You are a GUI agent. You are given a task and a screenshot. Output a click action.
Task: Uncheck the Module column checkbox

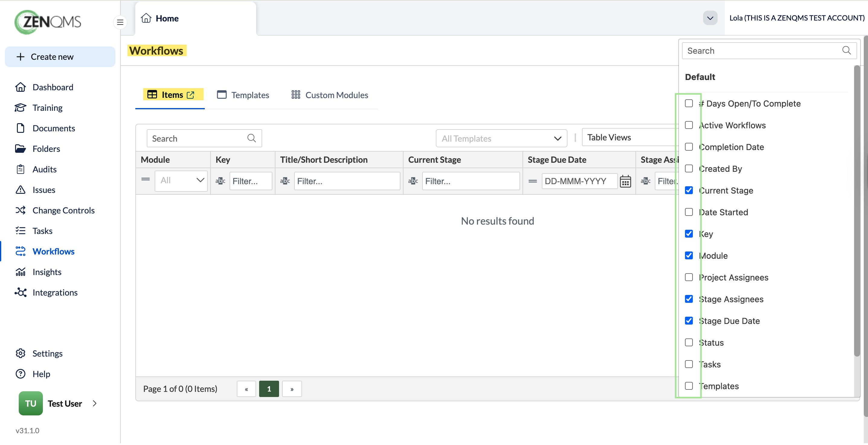[x=689, y=256]
